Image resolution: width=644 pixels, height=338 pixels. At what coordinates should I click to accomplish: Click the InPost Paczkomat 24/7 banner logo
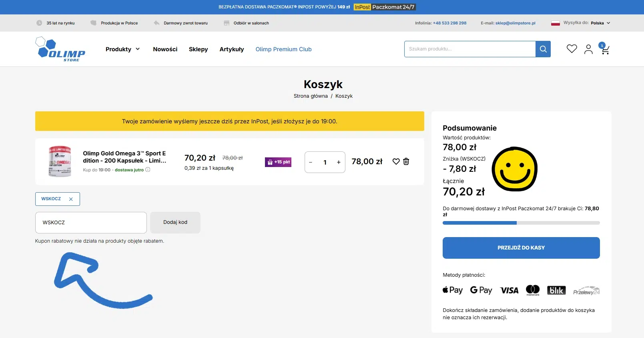coord(385,7)
